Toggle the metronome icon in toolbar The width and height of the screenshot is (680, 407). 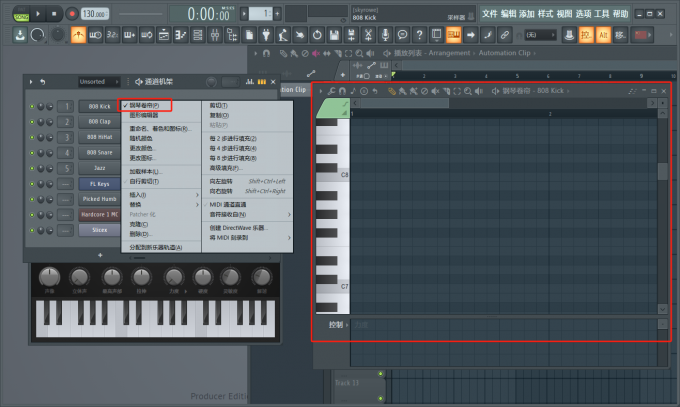coord(78,35)
